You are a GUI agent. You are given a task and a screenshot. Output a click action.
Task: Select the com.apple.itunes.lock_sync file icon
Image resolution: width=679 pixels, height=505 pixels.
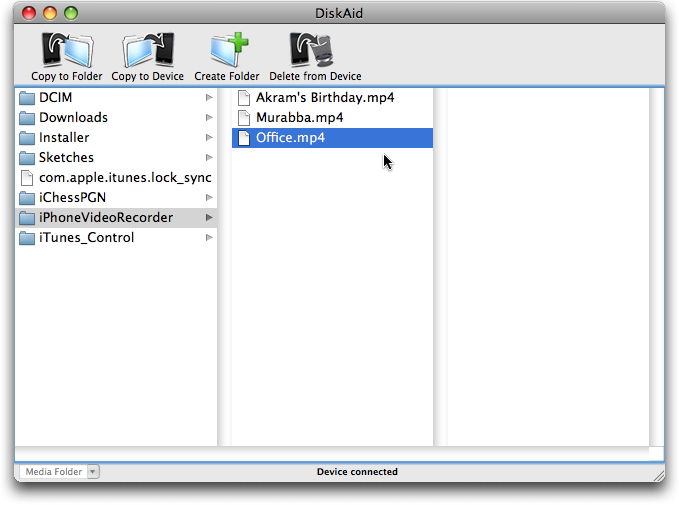click(x=27, y=178)
